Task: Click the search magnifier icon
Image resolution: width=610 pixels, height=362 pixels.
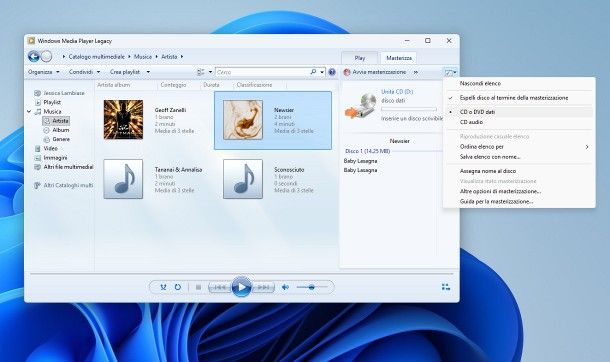Action: pos(313,72)
